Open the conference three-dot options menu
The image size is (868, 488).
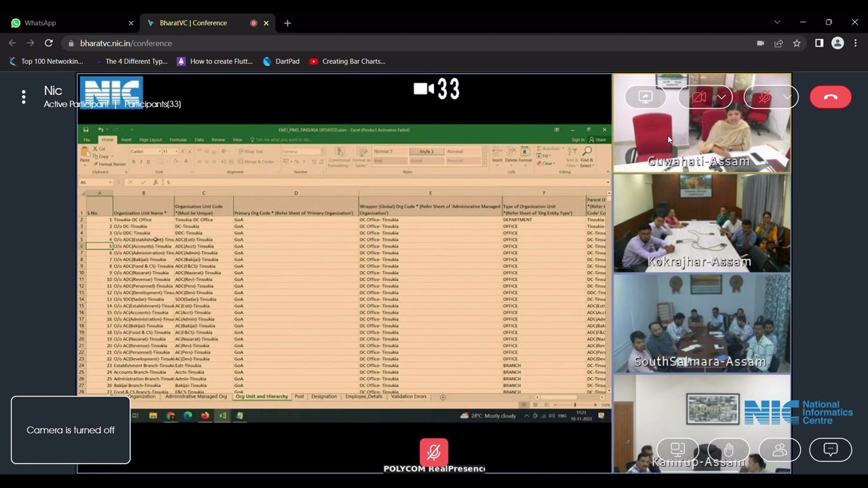coord(24,98)
